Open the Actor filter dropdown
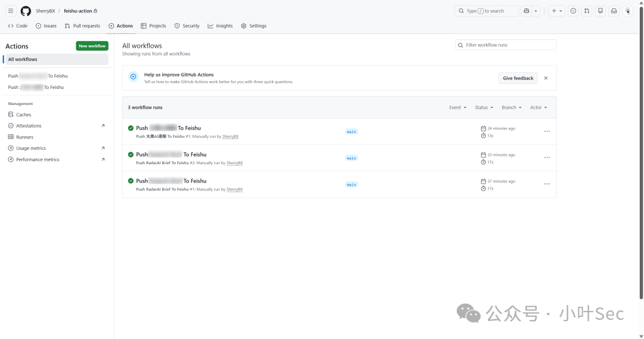 [x=538, y=107]
